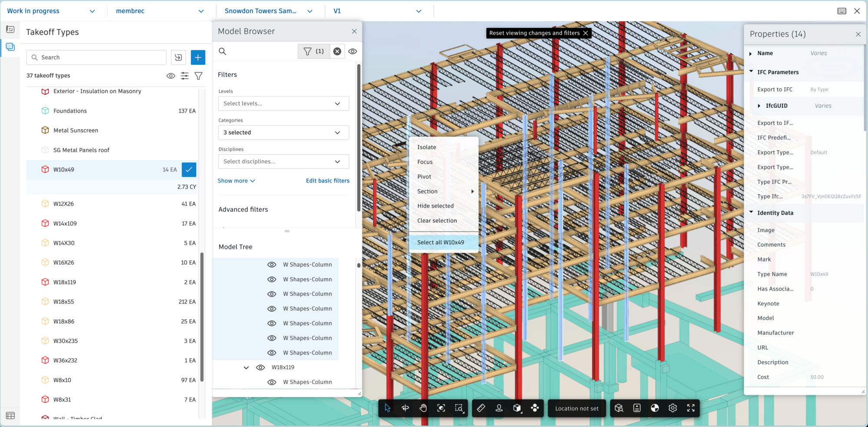Collapse the IFC Parameters section
This screenshot has height=427, width=868.
click(751, 72)
